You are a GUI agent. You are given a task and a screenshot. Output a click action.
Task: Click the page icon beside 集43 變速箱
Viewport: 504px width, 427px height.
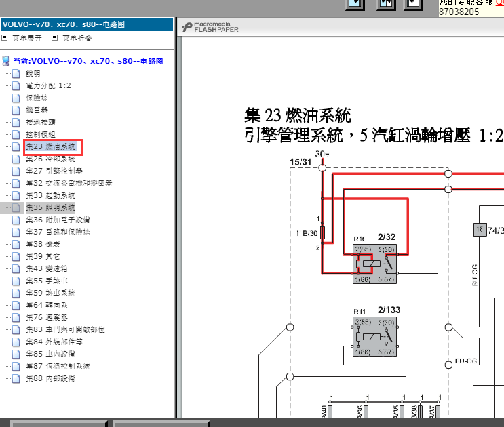pos(16,268)
